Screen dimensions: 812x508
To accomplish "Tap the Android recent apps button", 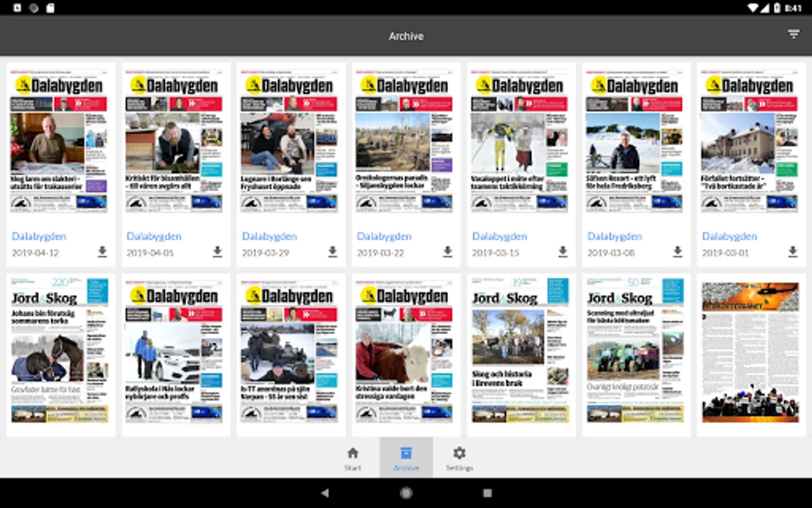I will point(487,493).
